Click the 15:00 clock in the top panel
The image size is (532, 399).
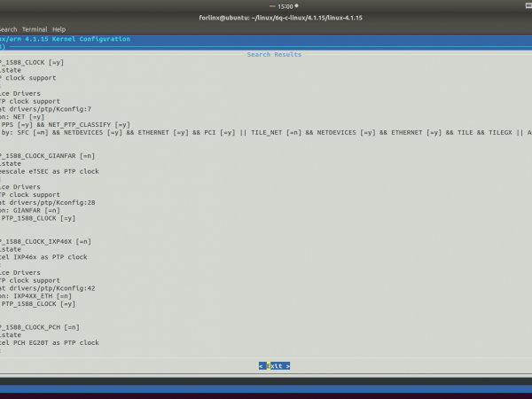(285, 6)
